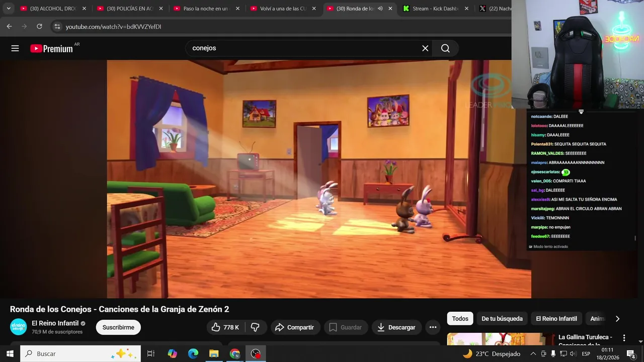Close the 'Volví a una de las CU' tab

tap(314, 9)
